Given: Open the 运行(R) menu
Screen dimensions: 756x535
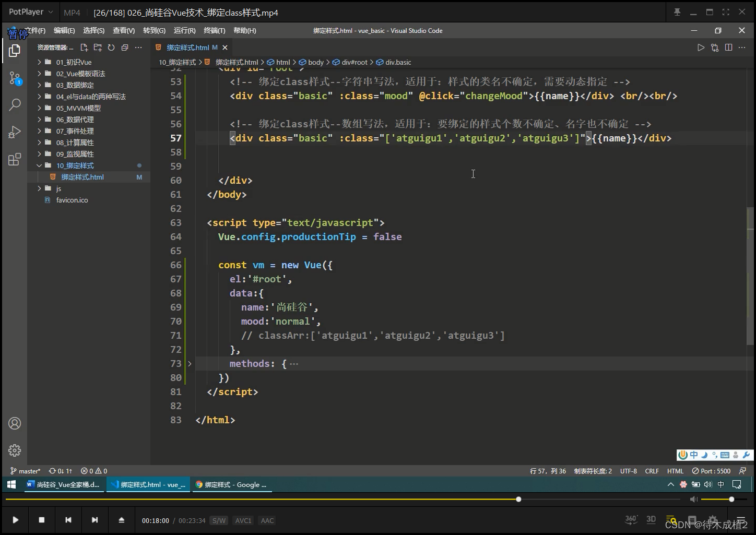Looking at the screenshot, I should tap(184, 31).
